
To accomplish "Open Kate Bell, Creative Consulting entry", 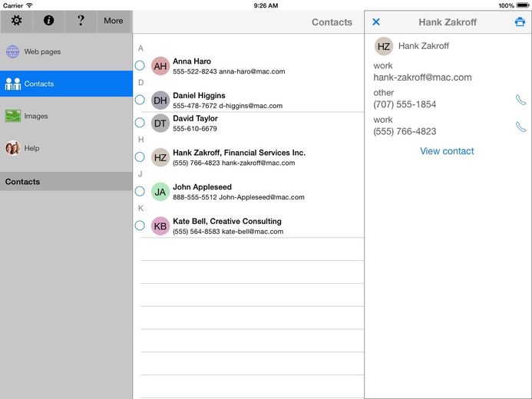I will pos(227,221).
